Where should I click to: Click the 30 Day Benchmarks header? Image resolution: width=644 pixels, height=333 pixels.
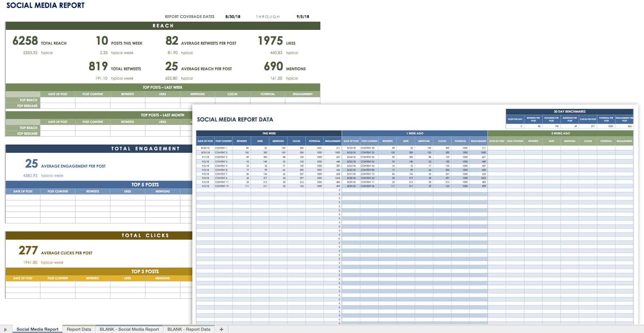(569, 111)
